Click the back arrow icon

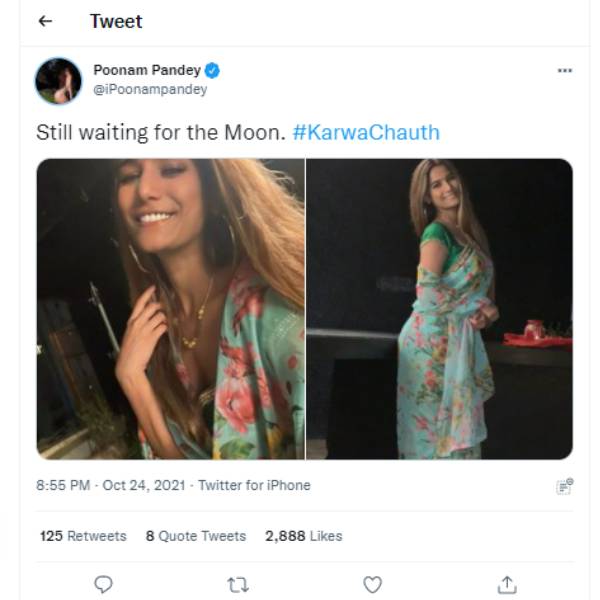pyautogui.click(x=45, y=22)
